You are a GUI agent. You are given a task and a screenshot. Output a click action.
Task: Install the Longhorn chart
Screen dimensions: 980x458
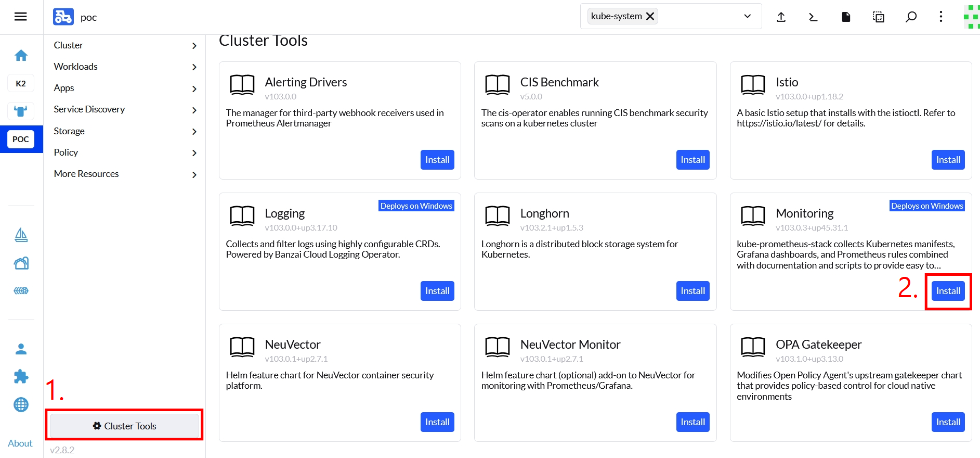(693, 291)
